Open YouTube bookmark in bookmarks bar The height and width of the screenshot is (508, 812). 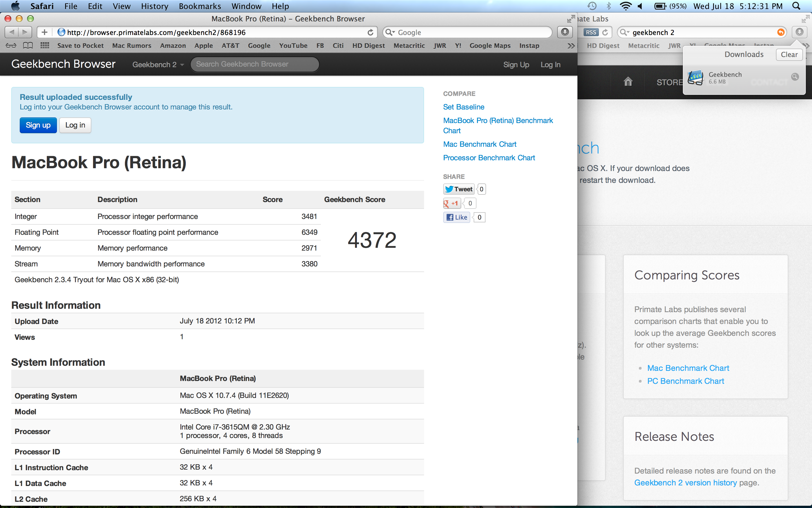(293, 46)
